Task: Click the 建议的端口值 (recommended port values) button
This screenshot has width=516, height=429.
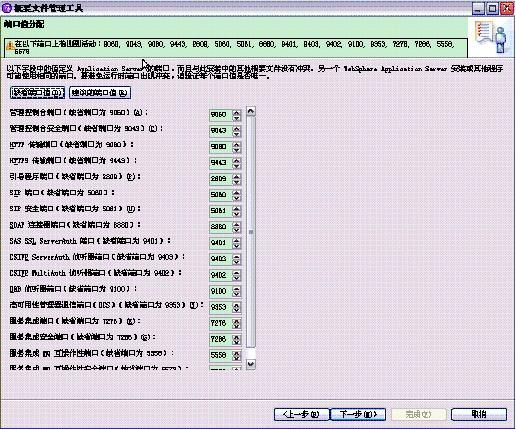Action: tap(100, 92)
